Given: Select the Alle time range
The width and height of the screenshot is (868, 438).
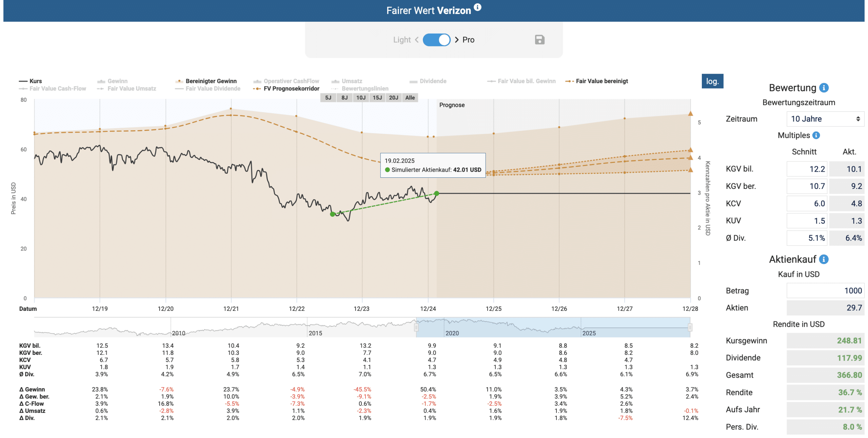Looking at the screenshot, I should (410, 98).
